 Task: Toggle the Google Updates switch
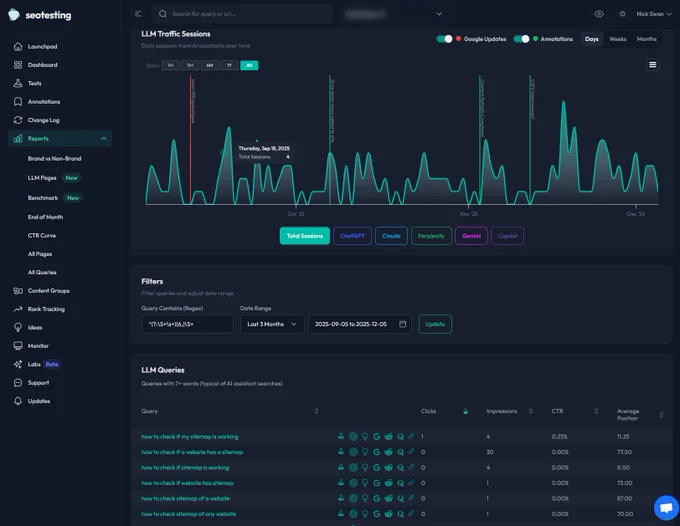click(x=444, y=39)
